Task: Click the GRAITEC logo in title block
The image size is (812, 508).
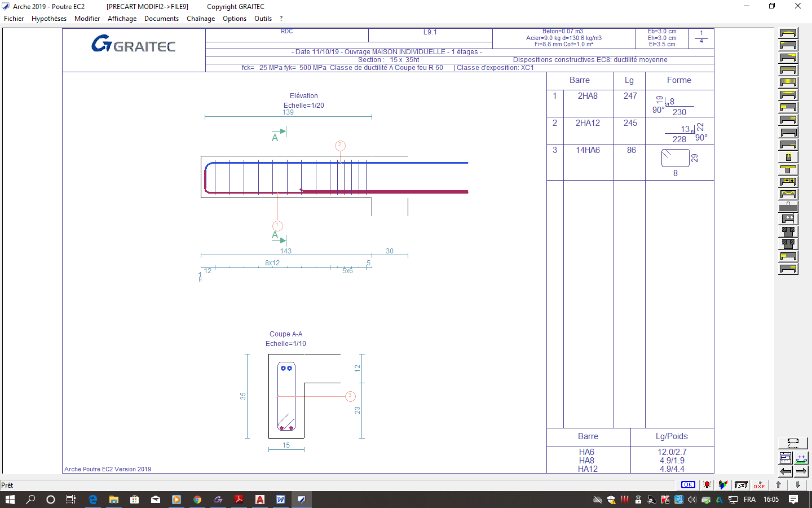Action: tap(134, 43)
